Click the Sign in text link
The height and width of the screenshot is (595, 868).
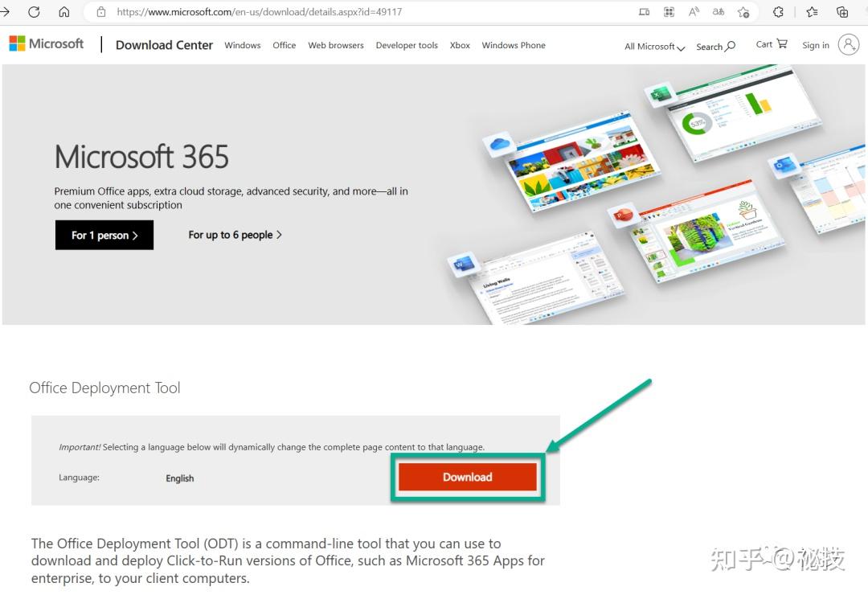816,45
